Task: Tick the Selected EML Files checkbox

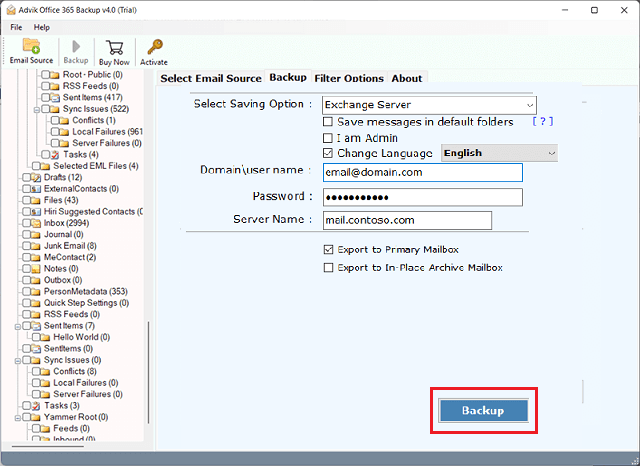Action: [36, 166]
